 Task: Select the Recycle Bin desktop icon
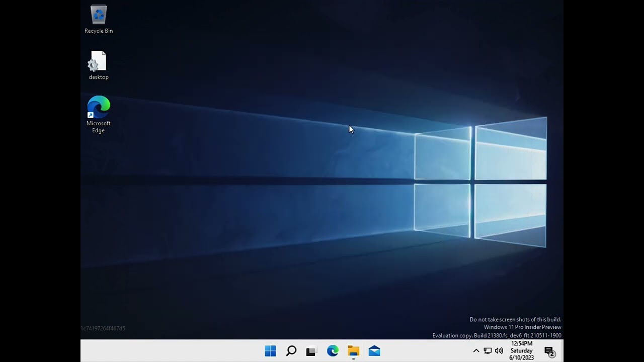tap(99, 20)
